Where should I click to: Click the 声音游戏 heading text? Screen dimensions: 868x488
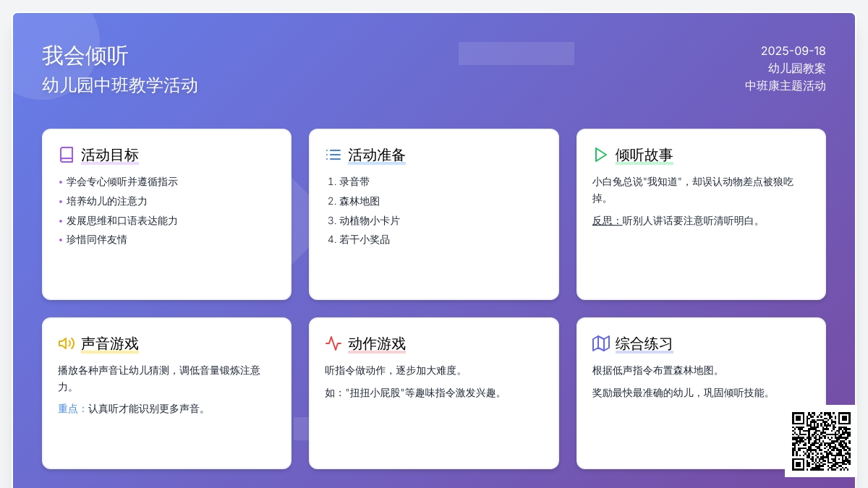click(109, 344)
